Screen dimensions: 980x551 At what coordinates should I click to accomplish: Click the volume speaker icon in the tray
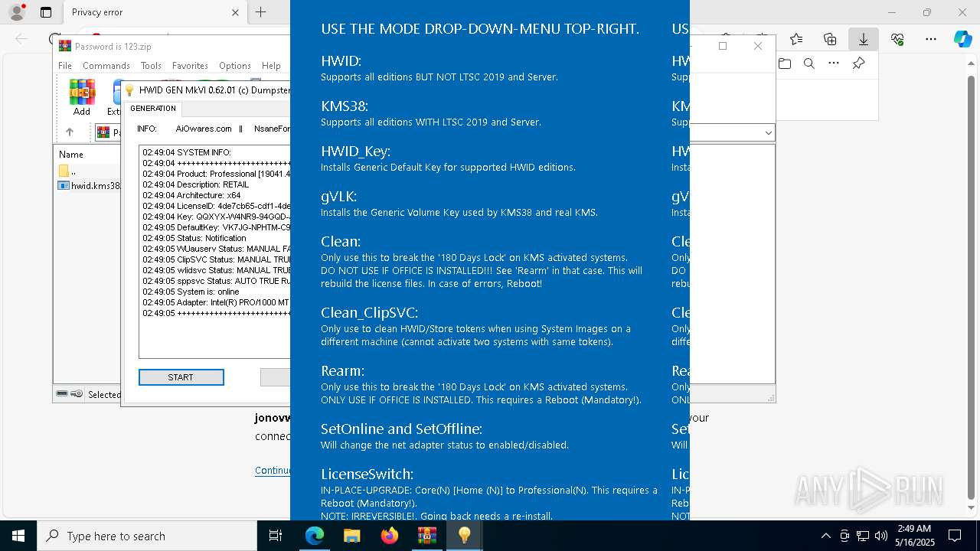tap(881, 536)
